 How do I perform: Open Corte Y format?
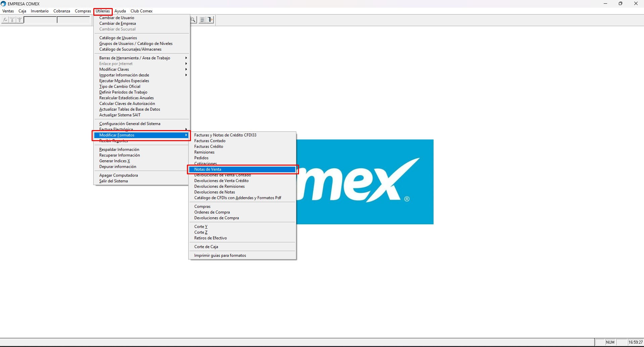coord(242,227)
